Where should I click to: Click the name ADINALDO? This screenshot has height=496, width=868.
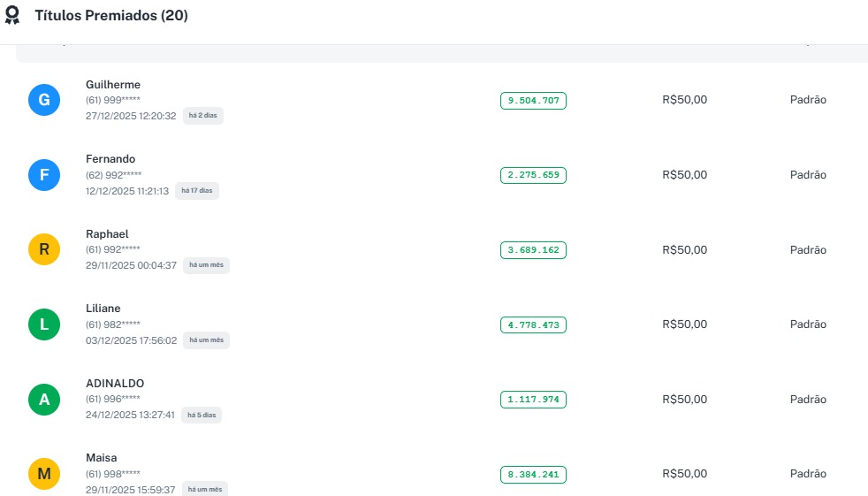click(115, 384)
